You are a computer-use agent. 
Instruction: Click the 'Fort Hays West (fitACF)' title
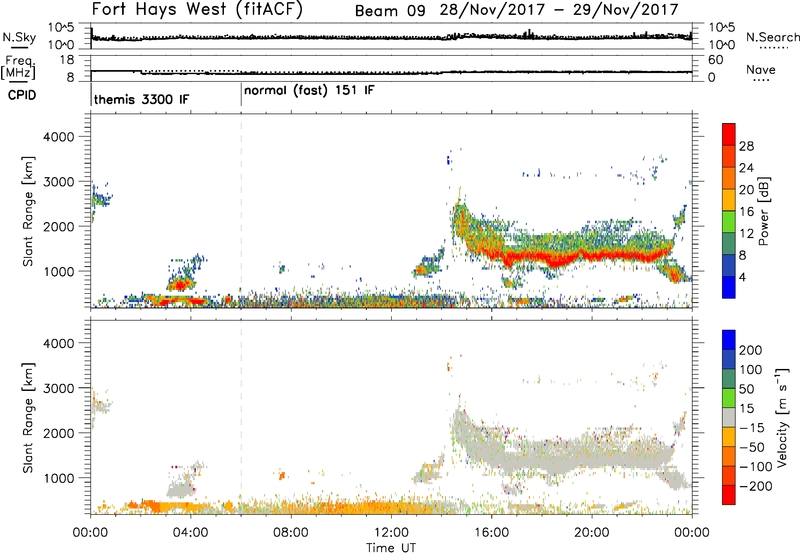pos(197,9)
